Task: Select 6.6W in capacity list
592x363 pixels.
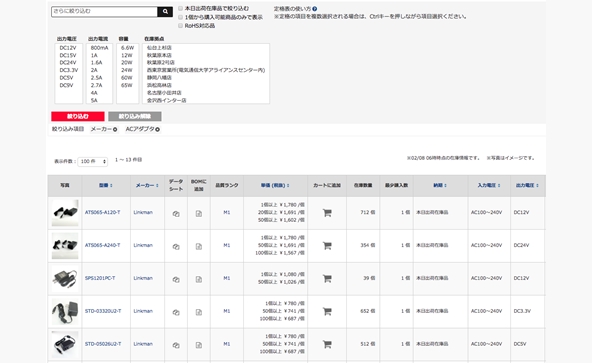Action: (x=127, y=48)
